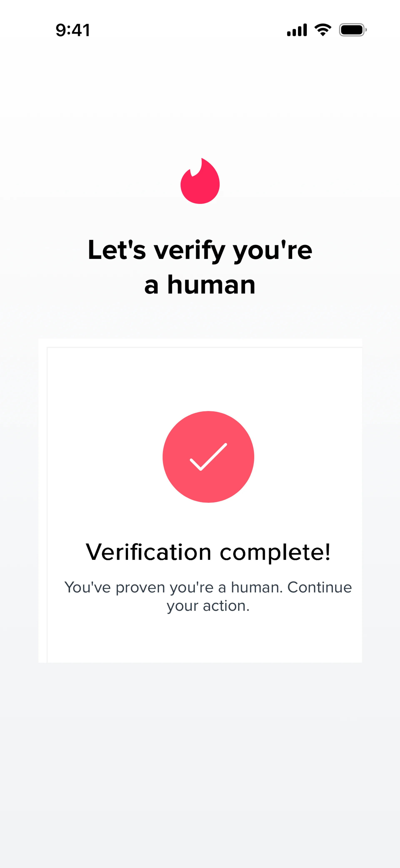The height and width of the screenshot is (868, 400).
Task: Tap the word "Continue" in the message
Action: (x=319, y=587)
